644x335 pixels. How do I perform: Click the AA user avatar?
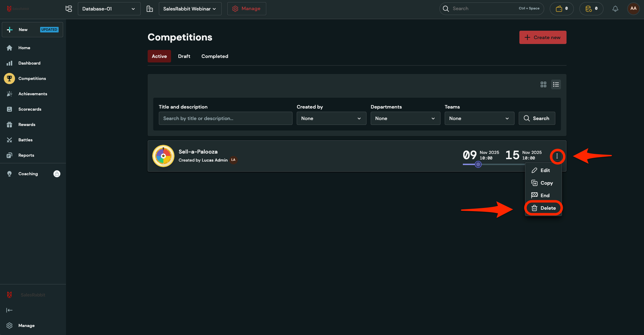tap(633, 9)
